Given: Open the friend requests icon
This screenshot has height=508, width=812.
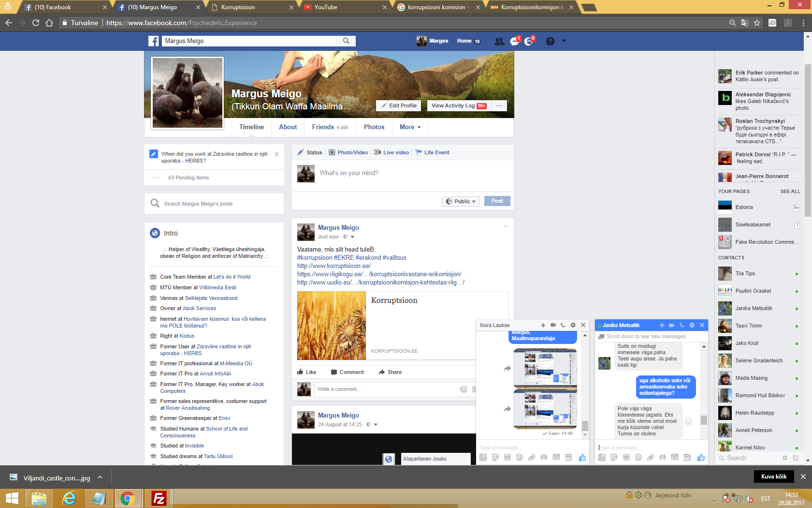Looking at the screenshot, I should [x=499, y=42].
